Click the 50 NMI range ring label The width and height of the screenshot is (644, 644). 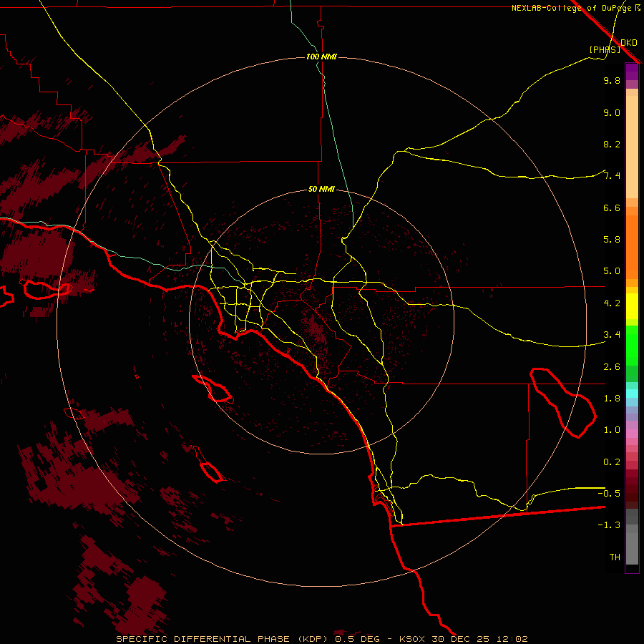[321, 189]
